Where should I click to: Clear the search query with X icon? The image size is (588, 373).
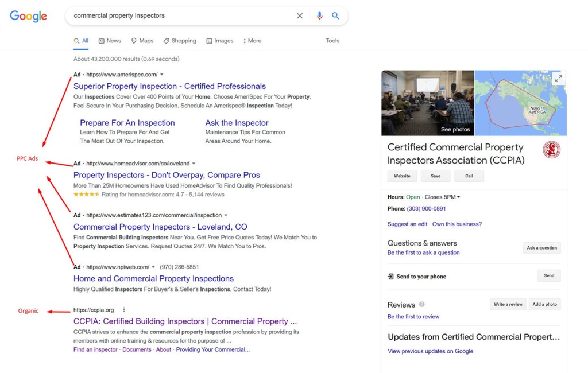coord(300,15)
